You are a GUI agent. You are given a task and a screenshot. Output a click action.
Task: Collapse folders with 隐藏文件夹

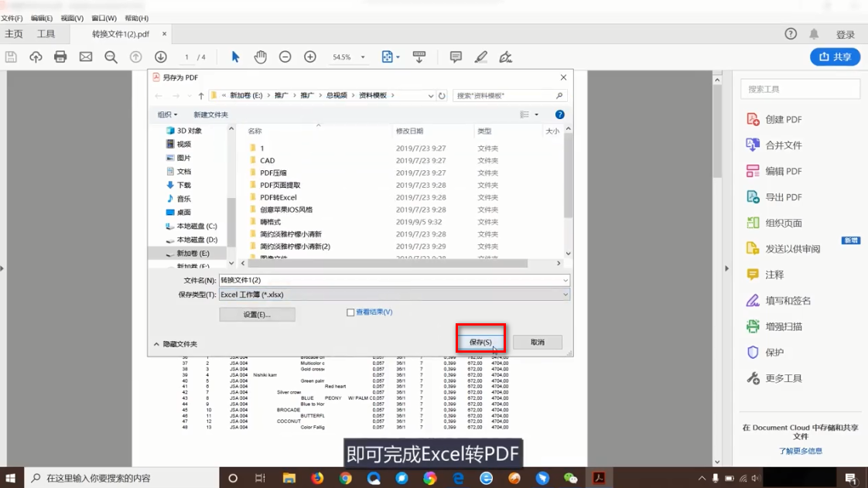[x=176, y=344]
